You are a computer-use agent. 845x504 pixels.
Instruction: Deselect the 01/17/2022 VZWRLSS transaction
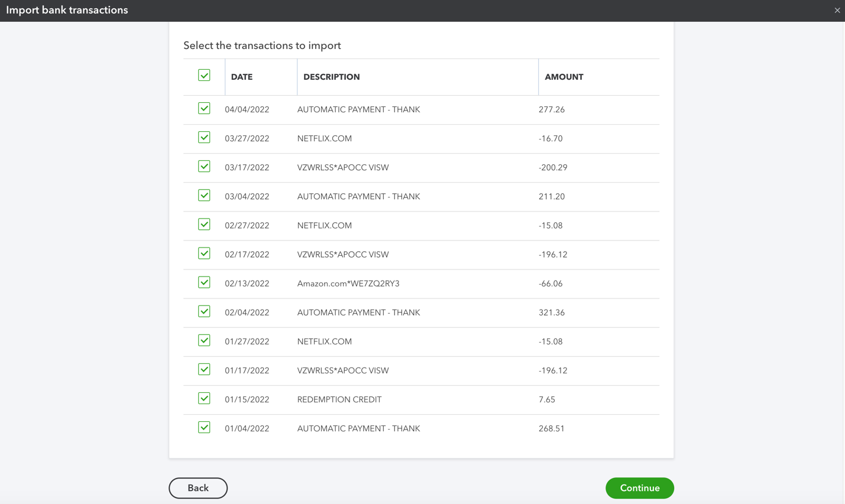pos(204,369)
